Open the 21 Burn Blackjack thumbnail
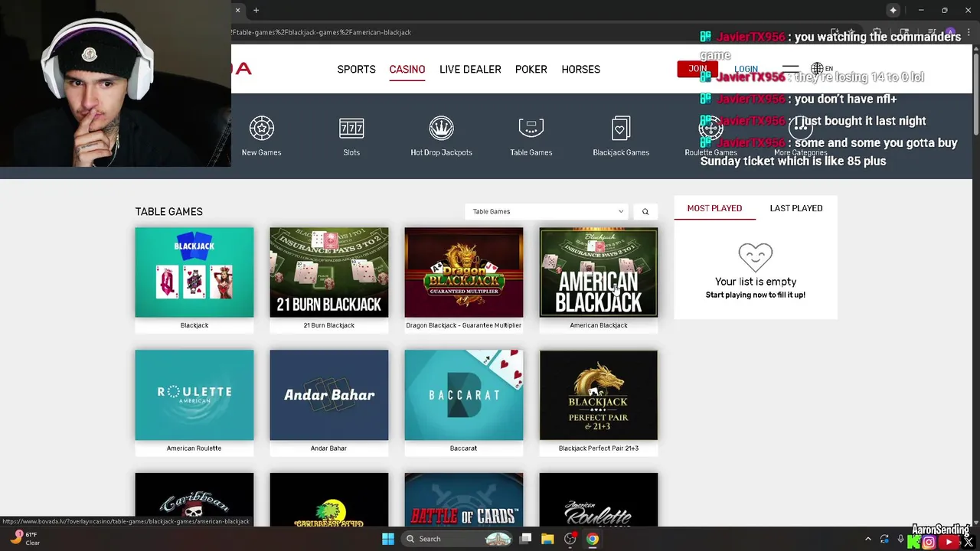Viewport: 980px width, 551px height. click(x=329, y=272)
